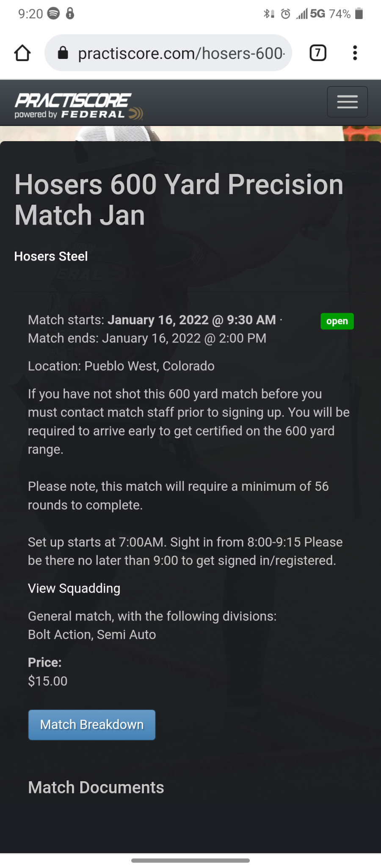Tap the Bluetooth status icon
381x868 pixels.
pos(268,14)
